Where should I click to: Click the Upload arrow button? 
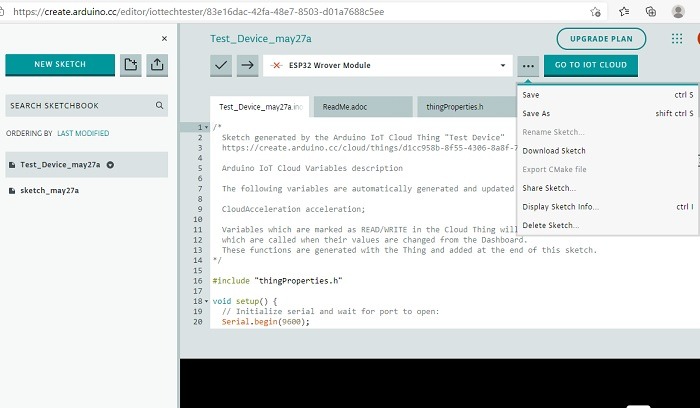(247, 65)
